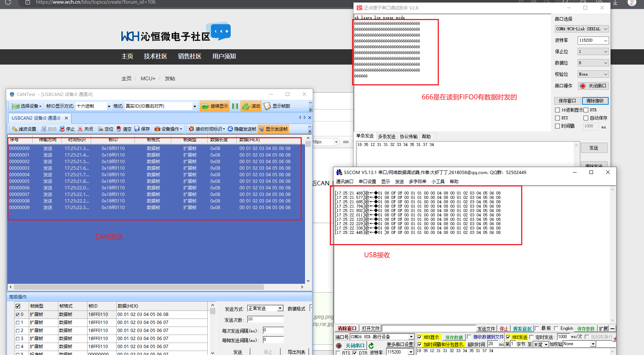Click the link icon in the forum editor
644x355 pixels.
click(x=346, y=142)
